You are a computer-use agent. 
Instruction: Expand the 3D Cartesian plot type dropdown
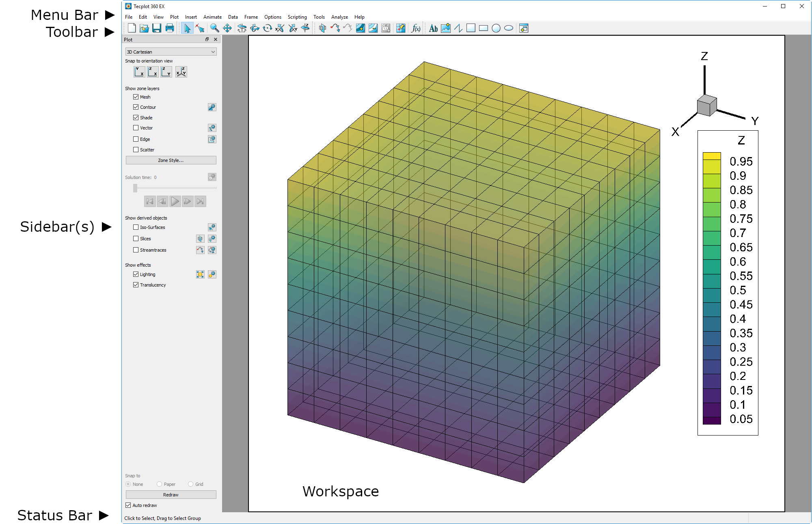click(x=171, y=52)
